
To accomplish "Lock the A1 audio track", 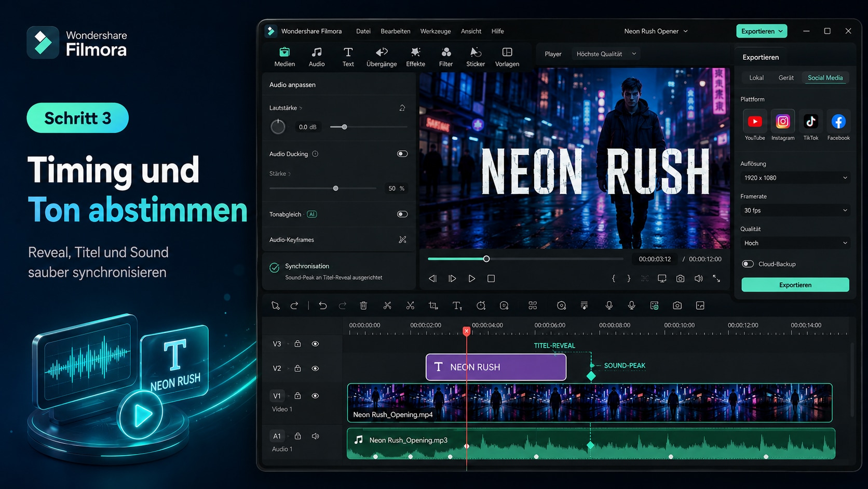I will tap(297, 436).
